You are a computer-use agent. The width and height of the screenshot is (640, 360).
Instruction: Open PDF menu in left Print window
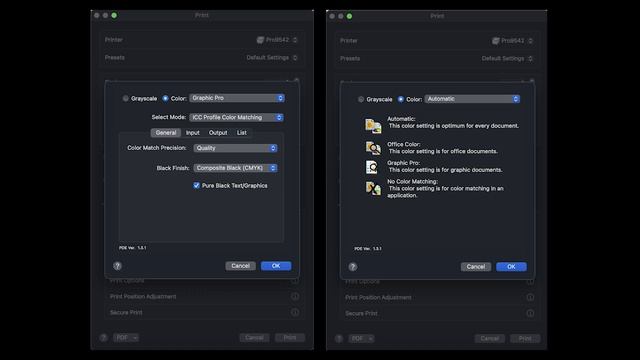click(126, 338)
